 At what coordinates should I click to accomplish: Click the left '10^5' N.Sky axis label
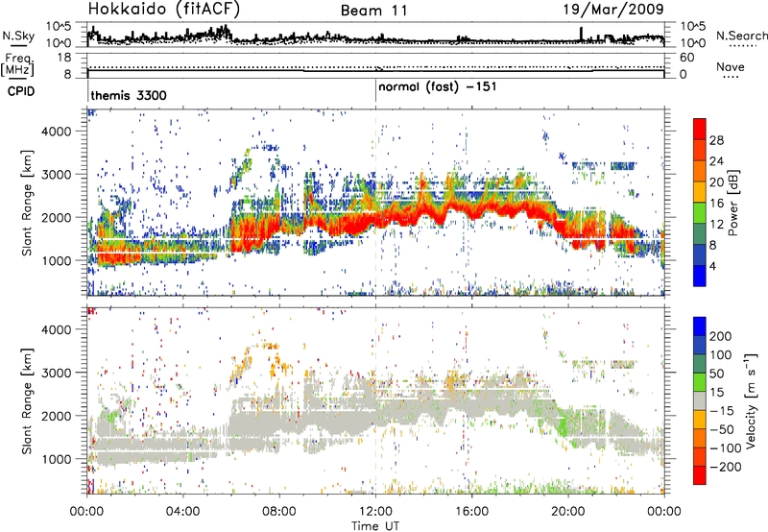(59, 27)
